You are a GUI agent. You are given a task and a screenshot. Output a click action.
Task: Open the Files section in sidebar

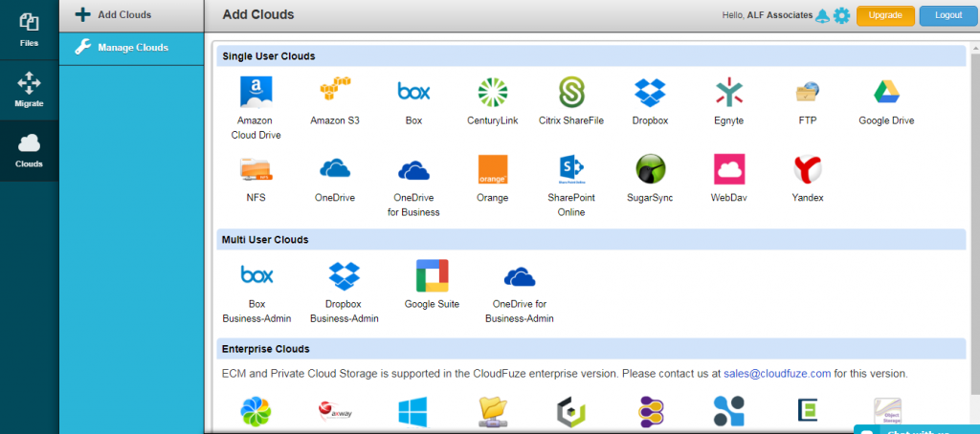click(x=29, y=30)
